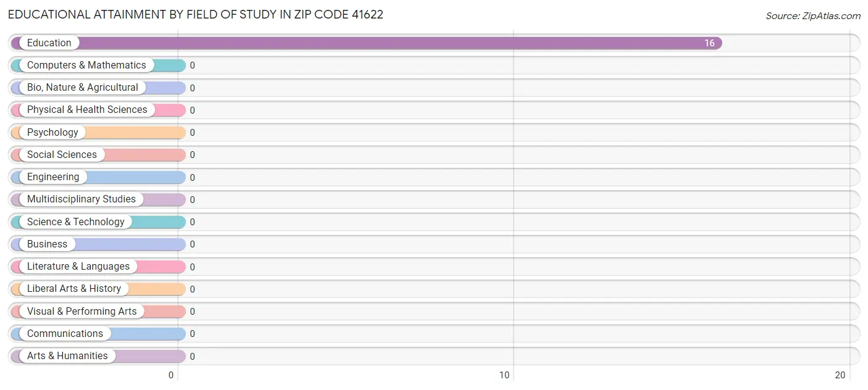This screenshot has height=390, width=868.
Task: Click the 0 value beside Visual & Performing Arts
Action: coord(192,312)
